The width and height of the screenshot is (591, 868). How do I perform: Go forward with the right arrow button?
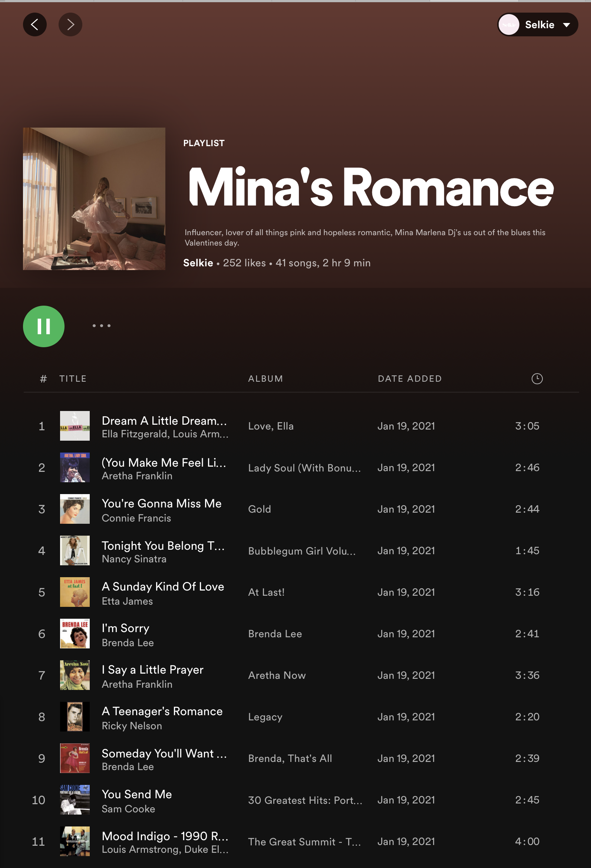point(70,24)
